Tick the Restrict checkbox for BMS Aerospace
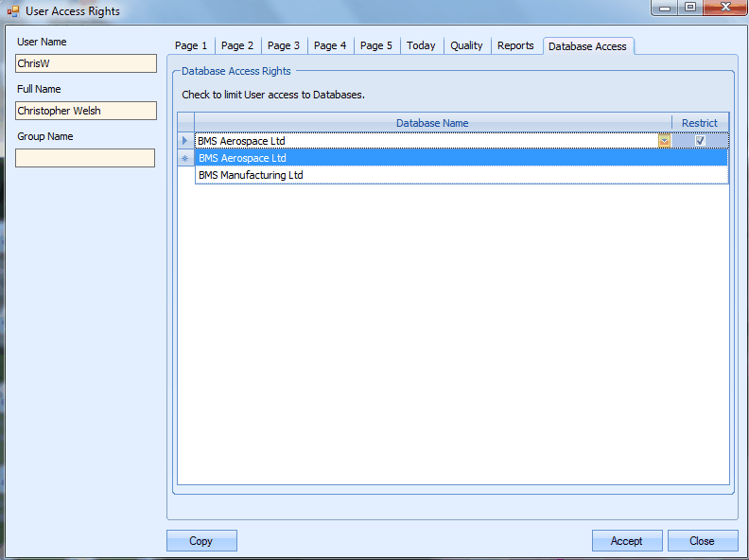 click(700, 141)
